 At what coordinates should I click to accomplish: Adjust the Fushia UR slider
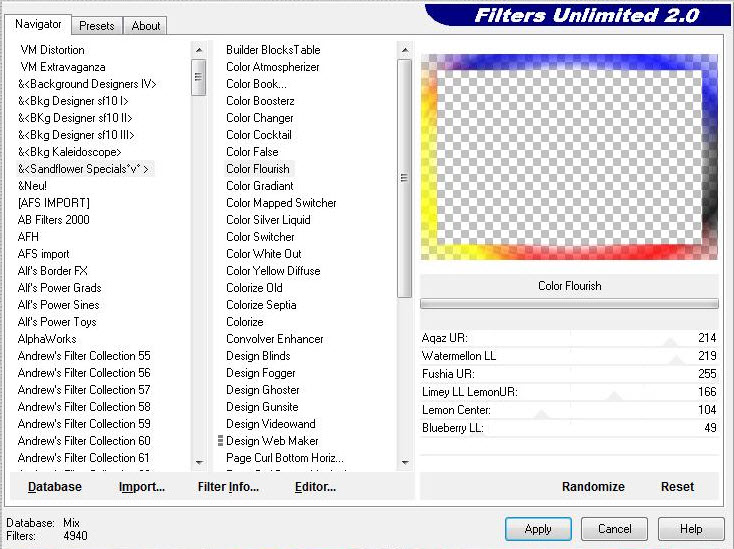coord(569,374)
